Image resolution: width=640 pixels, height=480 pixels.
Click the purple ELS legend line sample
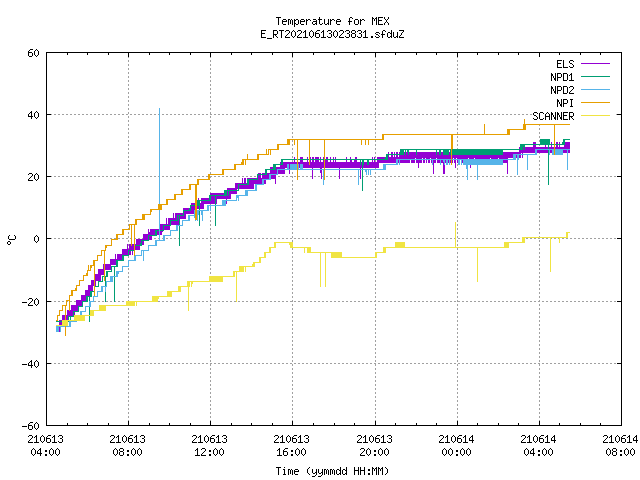pos(595,64)
